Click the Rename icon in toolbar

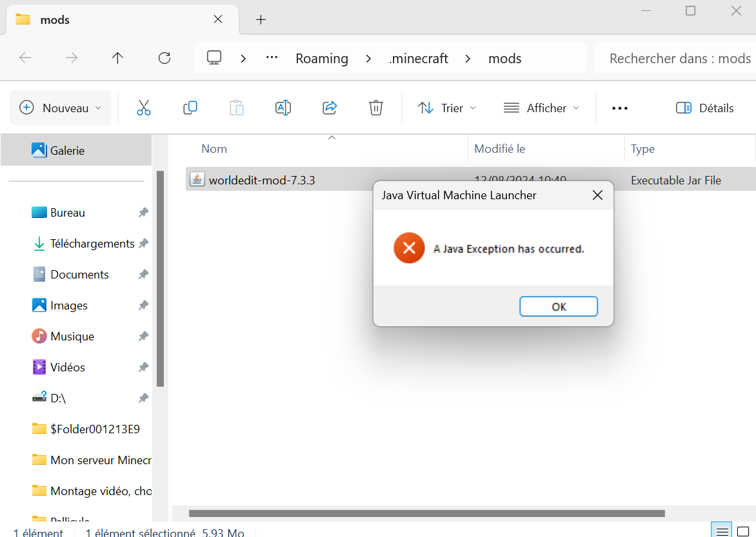point(283,108)
